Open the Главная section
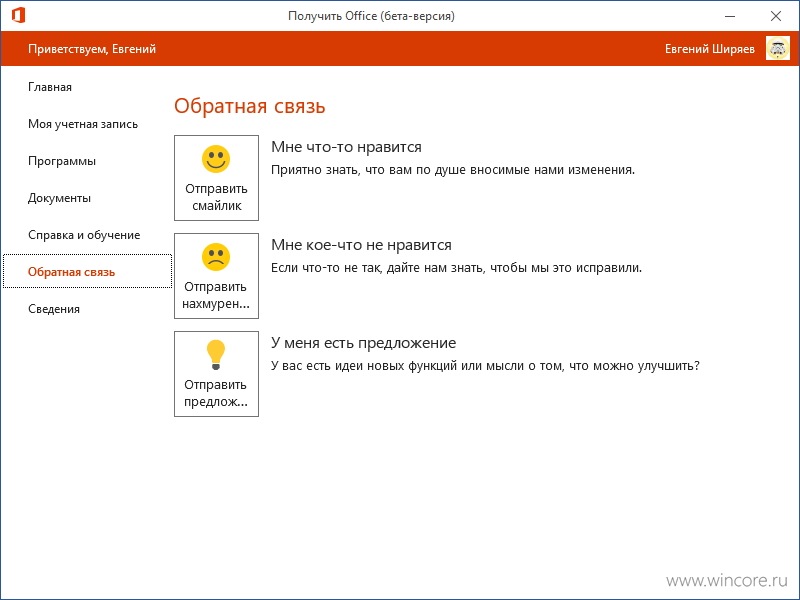Screen dimensions: 800x600 point(50,87)
